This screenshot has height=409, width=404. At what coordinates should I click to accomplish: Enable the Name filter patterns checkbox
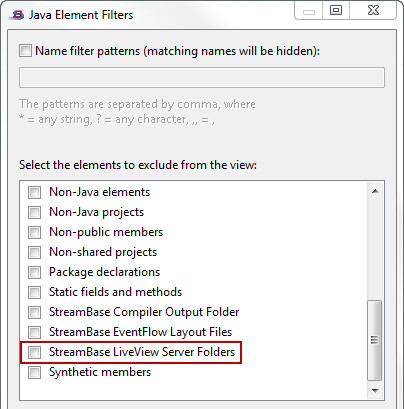click(x=25, y=51)
